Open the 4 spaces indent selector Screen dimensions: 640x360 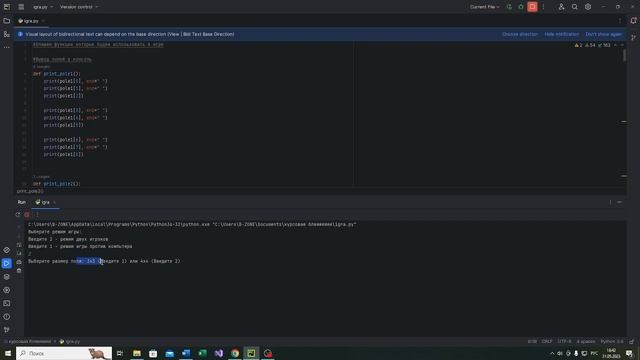[586, 341]
